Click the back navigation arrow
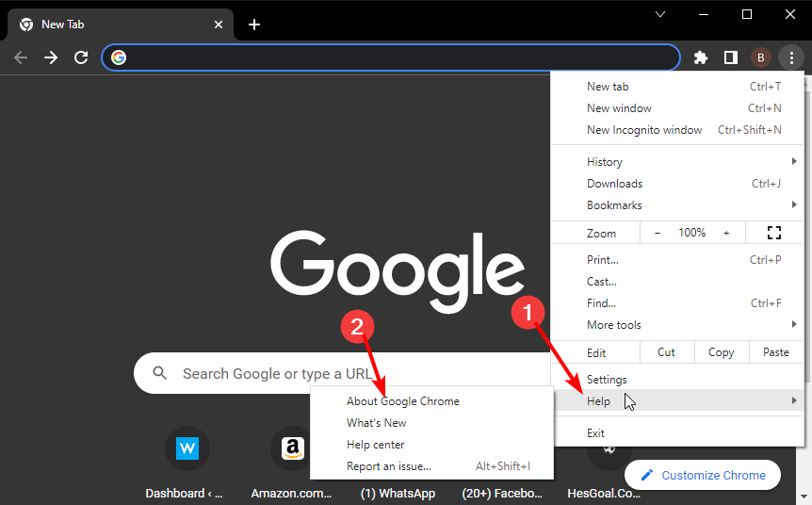 [21, 57]
